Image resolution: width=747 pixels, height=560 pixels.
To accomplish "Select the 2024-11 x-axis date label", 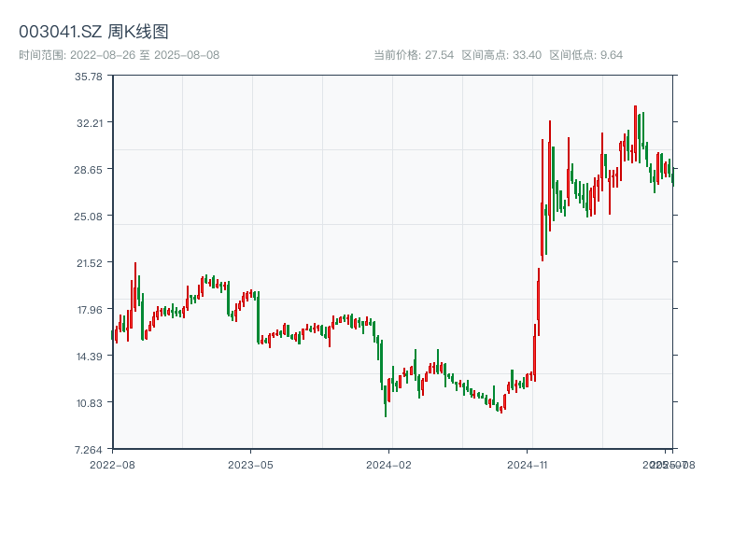I will 528,464.
